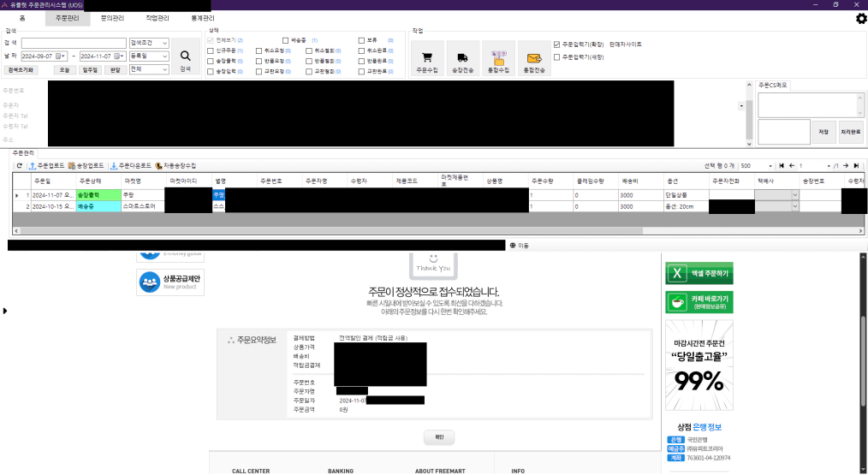Open the 주문관리 menu tab
Image resolution: width=868 pixels, height=475 pixels.
[68, 18]
